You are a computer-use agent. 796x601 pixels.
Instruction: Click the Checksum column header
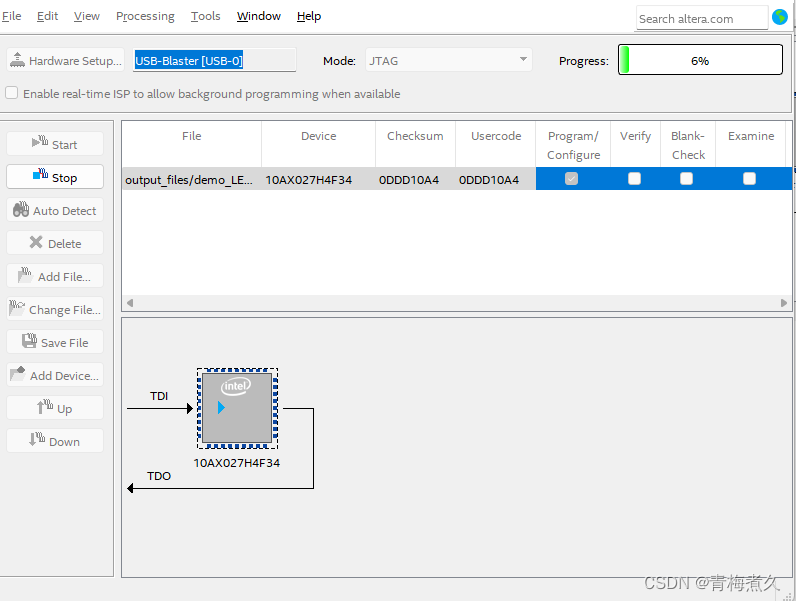415,145
